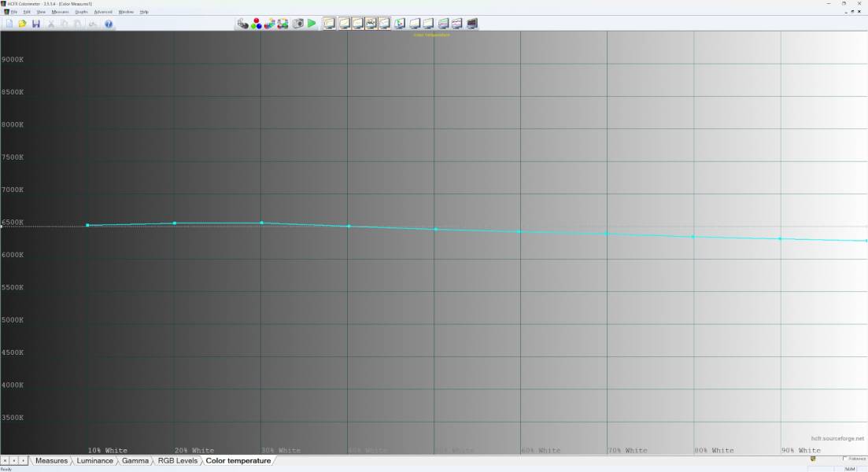Screen dimensions: 868x472
Task: Click the red-green-blue primaries measure icon
Action: [x=257, y=24]
